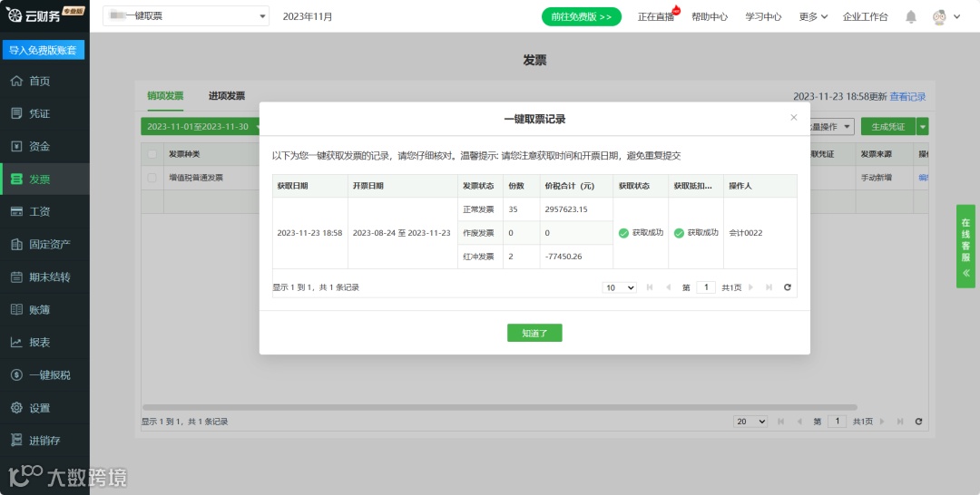
Task: Tick the 增值税普通发票 row checkbox
Action: 152,178
